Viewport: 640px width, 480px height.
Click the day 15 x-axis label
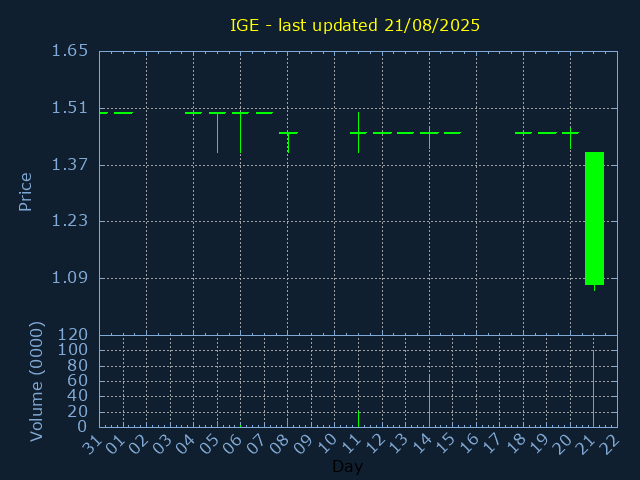point(446,444)
